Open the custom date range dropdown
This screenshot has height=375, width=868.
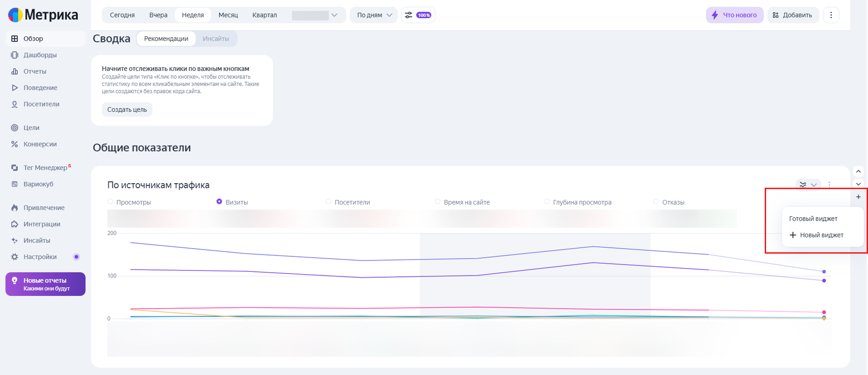pos(315,15)
